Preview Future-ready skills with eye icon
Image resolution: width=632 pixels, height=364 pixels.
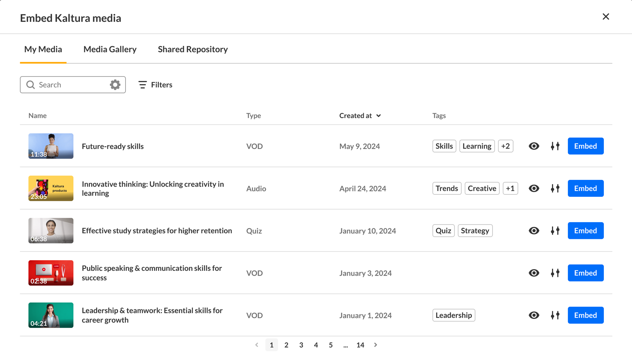534,146
